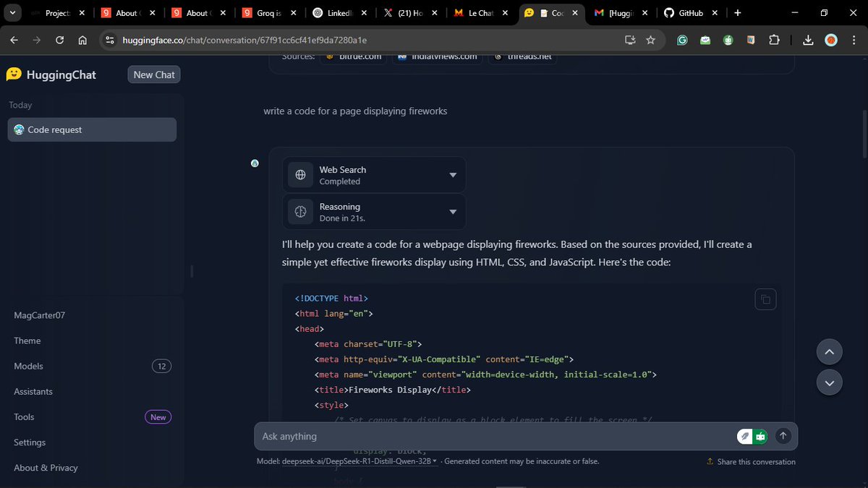The height and width of the screenshot is (488, 868).
Task: View site information icon in address bar
Action: (x=109, y=40)
